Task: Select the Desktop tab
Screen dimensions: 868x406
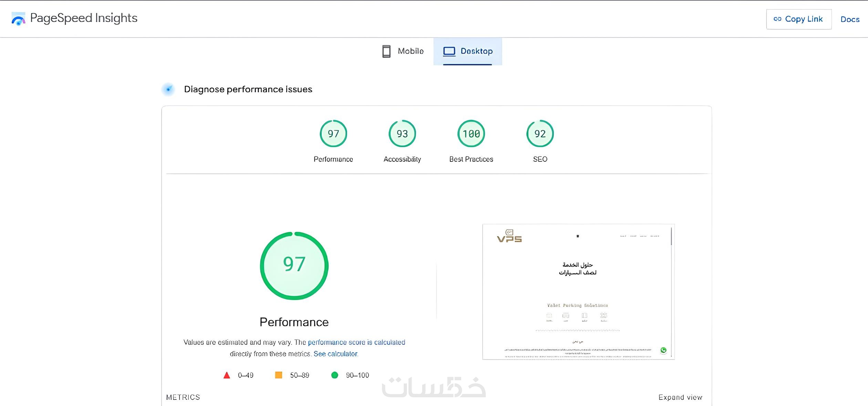Action: (468, 51)
